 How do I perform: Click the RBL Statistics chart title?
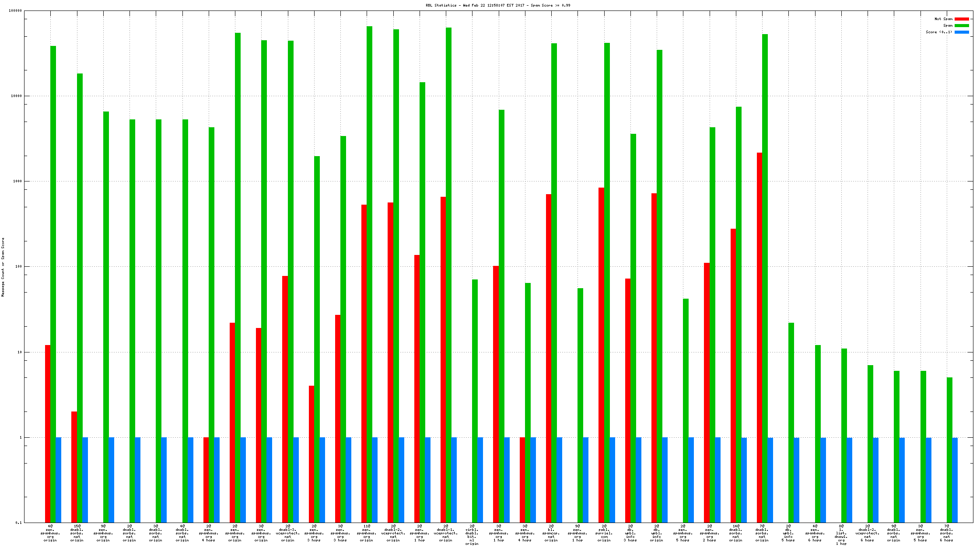coord(498,5)
